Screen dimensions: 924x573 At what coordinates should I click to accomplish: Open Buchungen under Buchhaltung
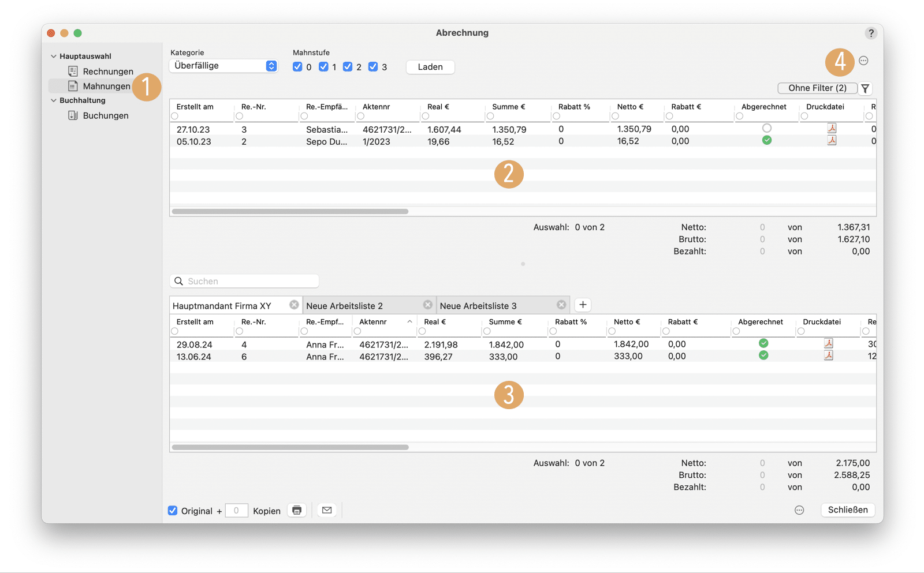(105, 115)
